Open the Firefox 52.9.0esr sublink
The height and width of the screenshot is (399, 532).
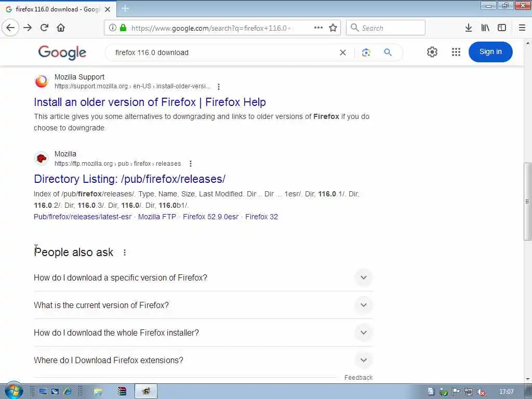(211, 217)
